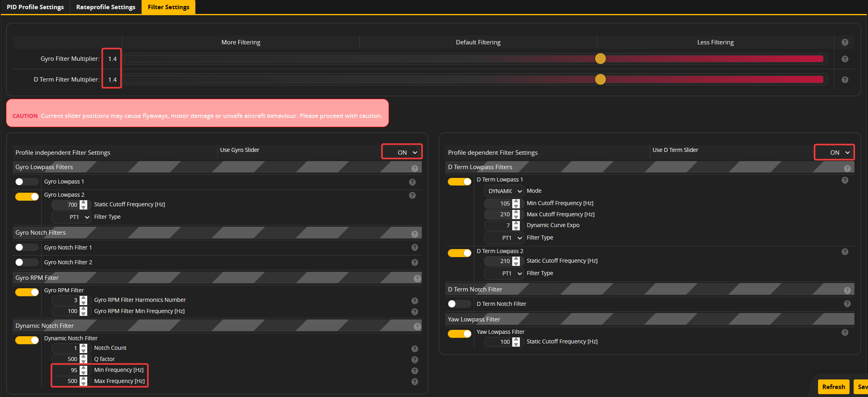Screen dimensions: 868x397
Task: Turn on D Term Notch Filter
Action: point(459,304)
